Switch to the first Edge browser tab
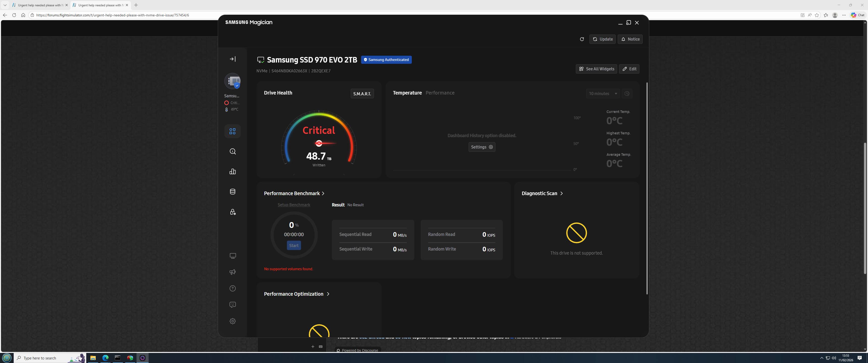Viewport: 868px width, 363px height. [x=40, y=5]
